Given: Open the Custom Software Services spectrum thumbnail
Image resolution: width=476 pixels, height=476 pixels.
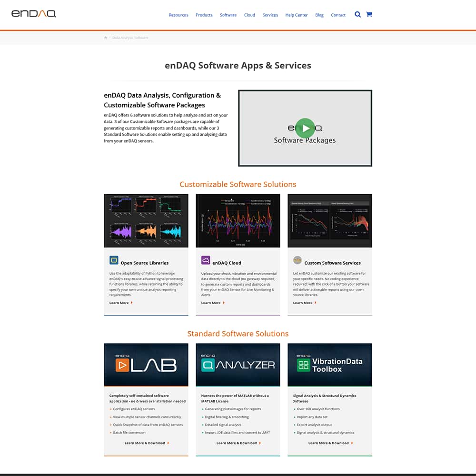Looking at the screenshot, I should click(x=330, y=221).
